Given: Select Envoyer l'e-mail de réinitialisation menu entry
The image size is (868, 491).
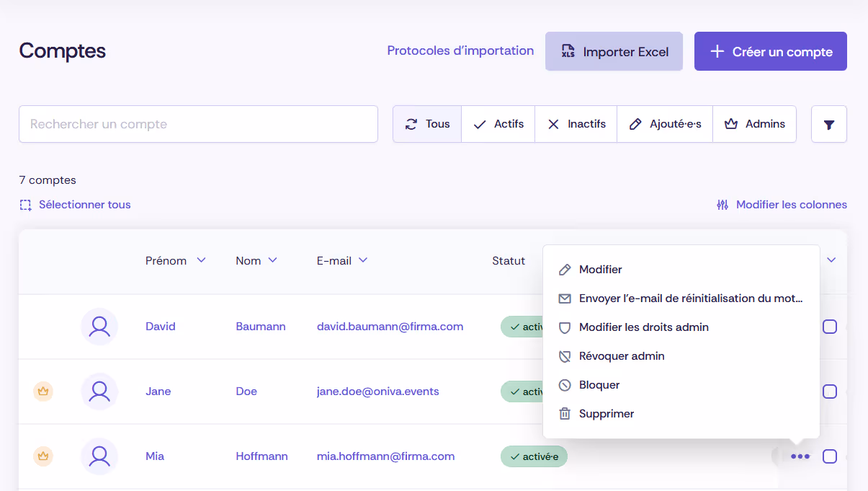Looking at the screenshot, I should [x=681, y=298].
